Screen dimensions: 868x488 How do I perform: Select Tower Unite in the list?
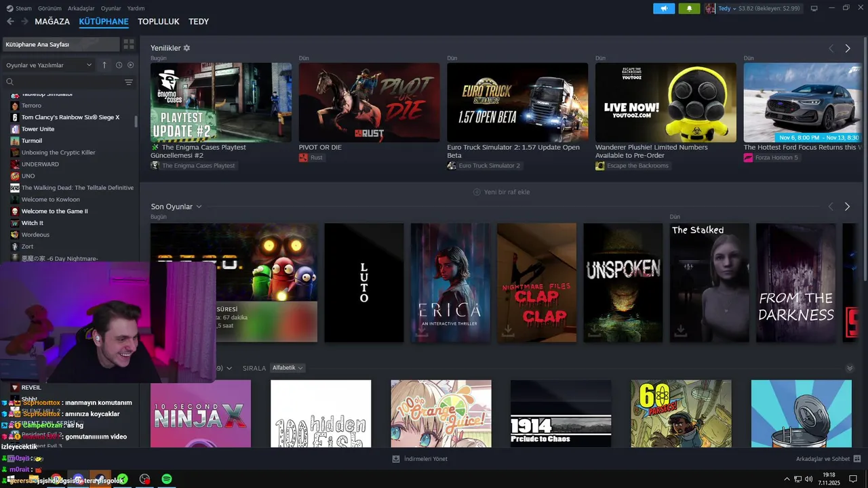[38, 129]
